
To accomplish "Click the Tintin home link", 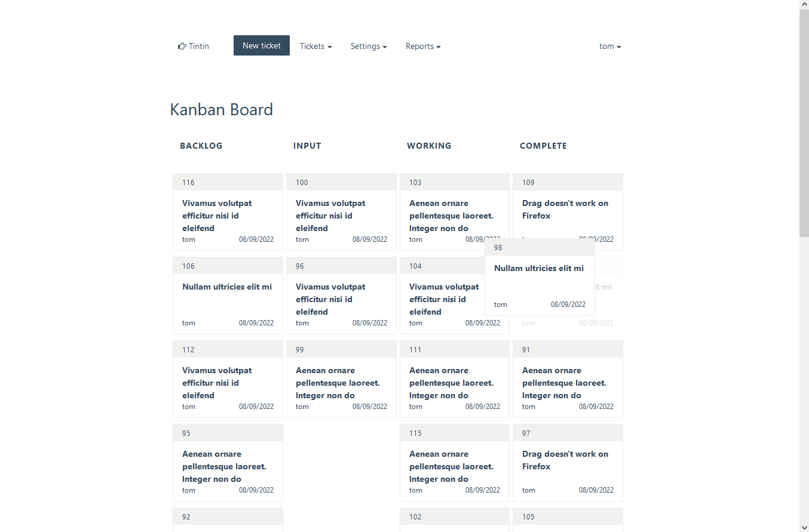I will point(199,46).
